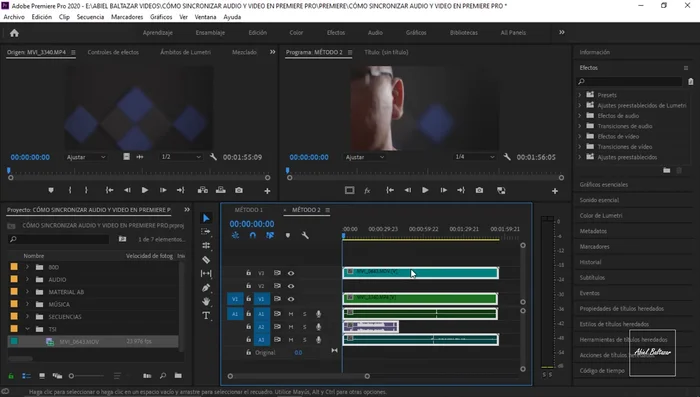Select the Hand tool

pyautogui.click(x=206, y=301)
